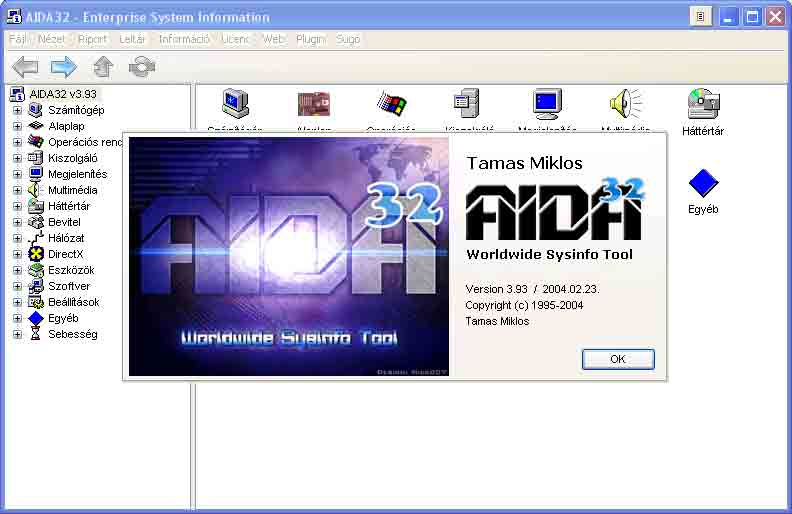
Task: Expand the Szoftver tree node
Action: point(17,286)
